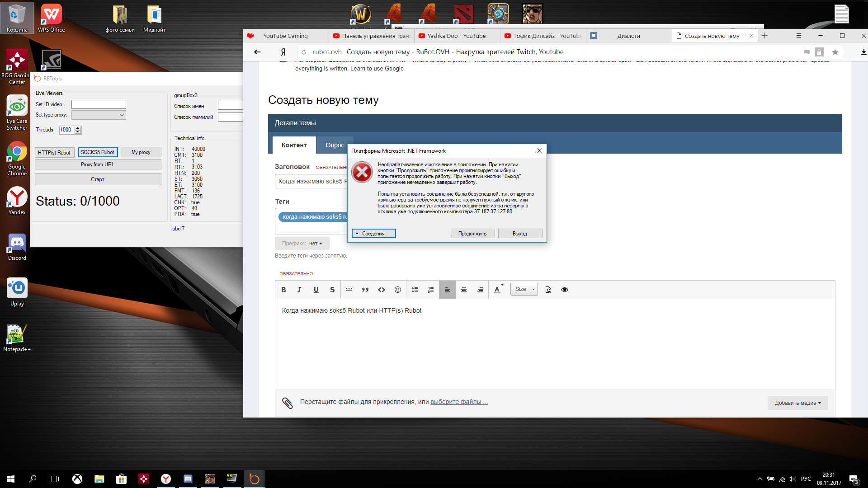Click Продолжить button in error dialog
Viewport: 868px width, 488px height.
pos(472,234)
